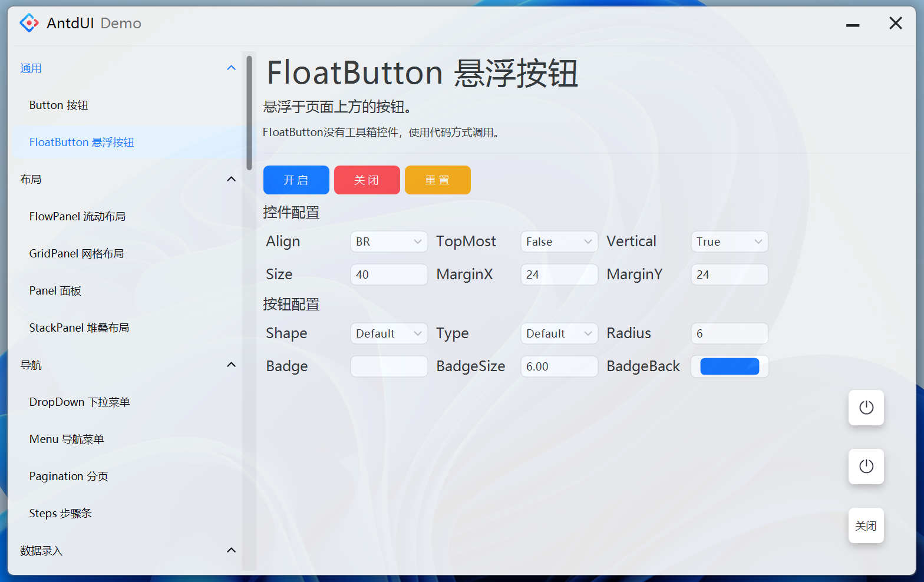Click the AntdUI logo icon
The image size is (924, 582).
(29, 23)
